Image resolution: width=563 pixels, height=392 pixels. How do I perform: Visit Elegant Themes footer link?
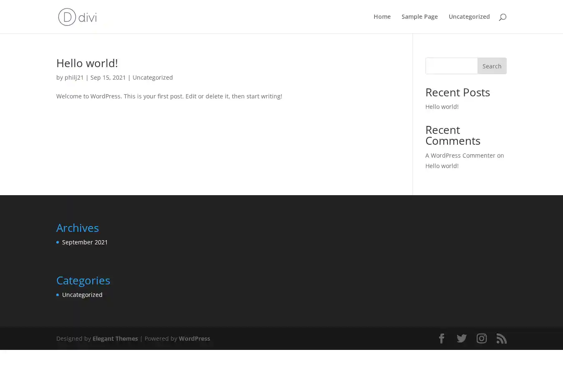click(115, 339)
